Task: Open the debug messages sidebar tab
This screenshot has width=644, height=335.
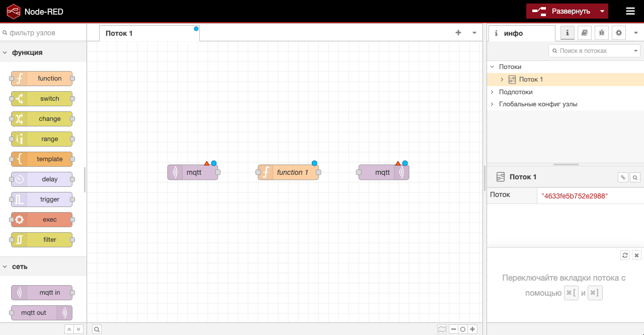Action: pyautogui.click(x=601, y=33)
